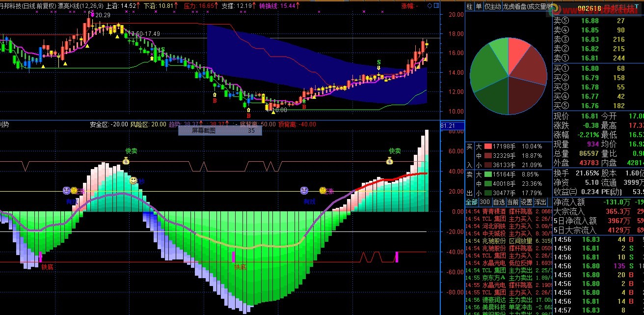This screenshot has width=644, height=315.
Task: Click the 德豪润达 主力卖出 alert row
Action: tap(508, 300)
